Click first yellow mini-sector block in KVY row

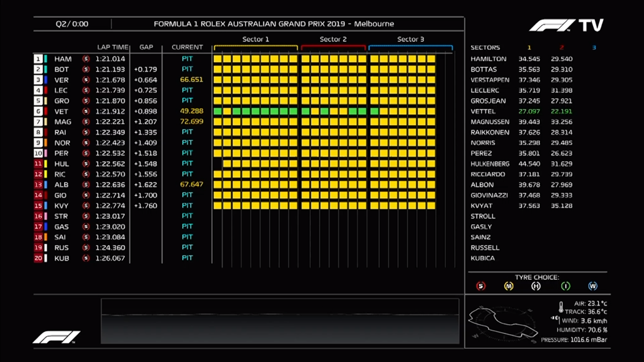pos(217,206)
